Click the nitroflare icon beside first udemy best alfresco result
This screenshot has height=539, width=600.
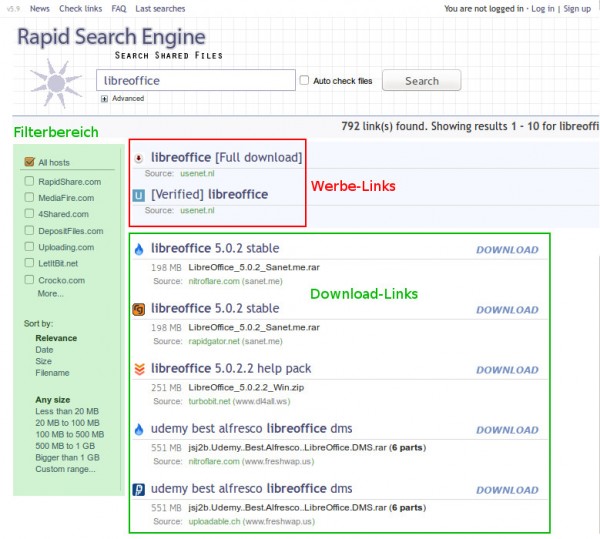[x=139, y=430]
